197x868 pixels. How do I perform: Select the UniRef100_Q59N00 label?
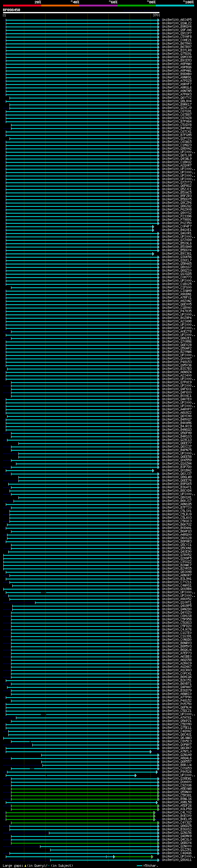coord(177,792)
